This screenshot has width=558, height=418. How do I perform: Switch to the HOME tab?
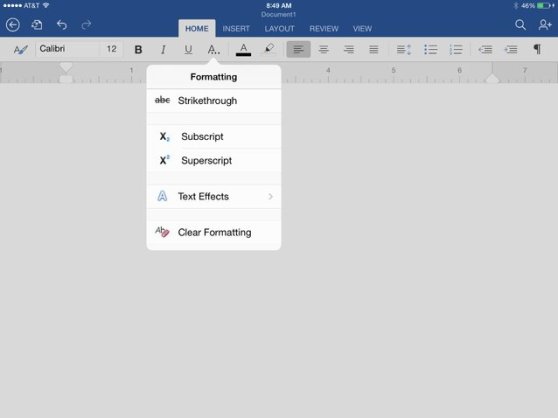click(197, 28)
